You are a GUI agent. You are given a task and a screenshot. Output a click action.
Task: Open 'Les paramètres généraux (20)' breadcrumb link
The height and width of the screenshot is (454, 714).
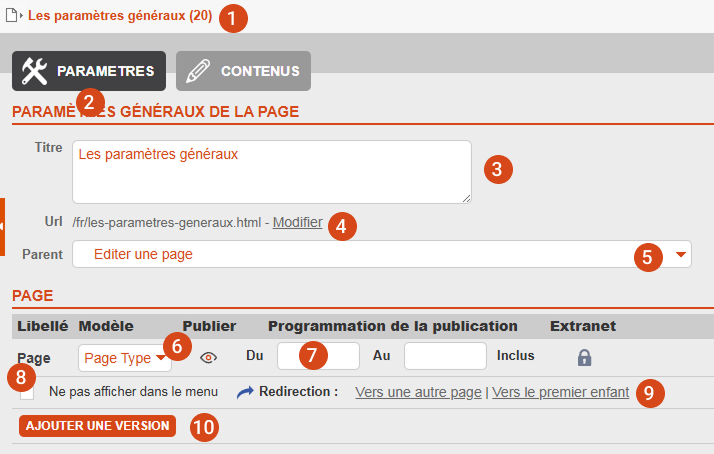[x=119, y=16]
